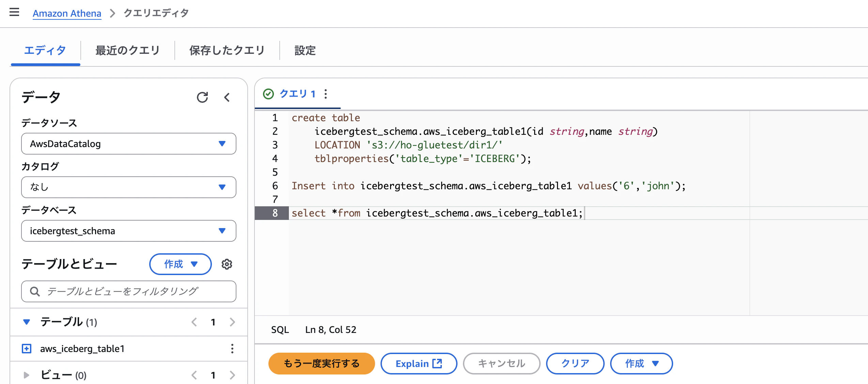Open the AwsDataCatalog data source dropdown
The height and width of the screenshot is (384, 868).
click(129, 144)
